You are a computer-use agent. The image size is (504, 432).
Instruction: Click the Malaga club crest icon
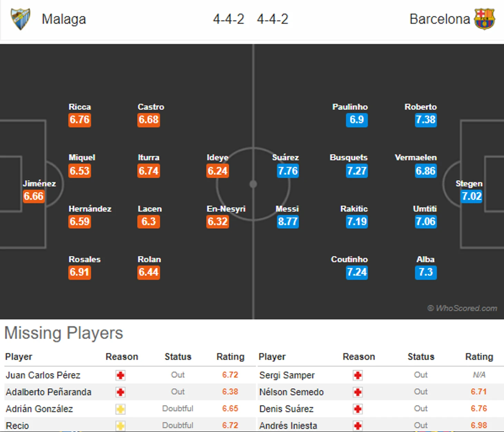coord(20,19)
